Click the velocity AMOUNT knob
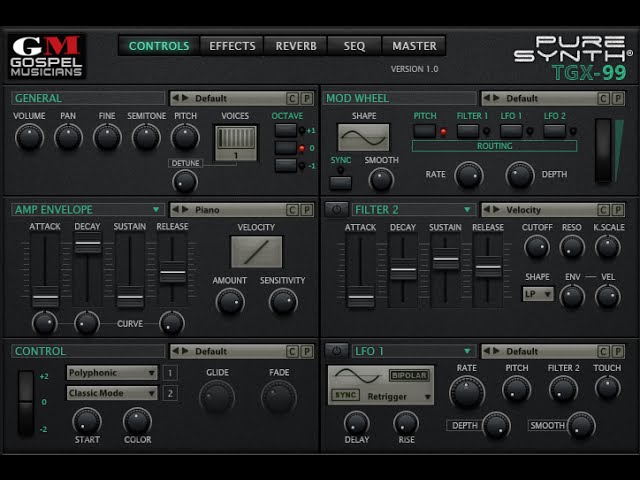This screenshot has width=640, height=480. (230, 302)
